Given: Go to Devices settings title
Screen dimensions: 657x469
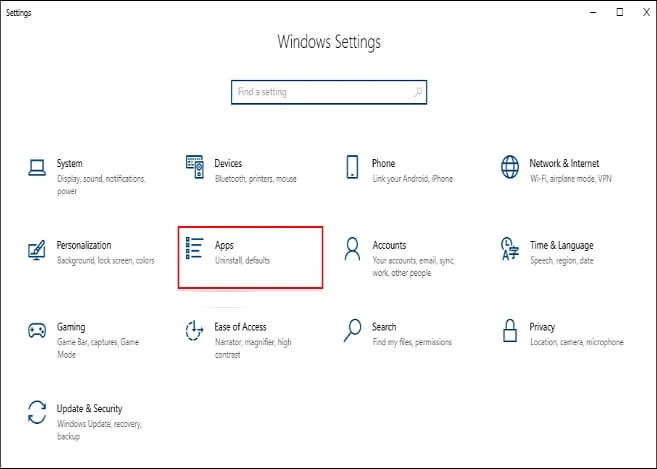Looking at the screenshot, I should (228, 163).
